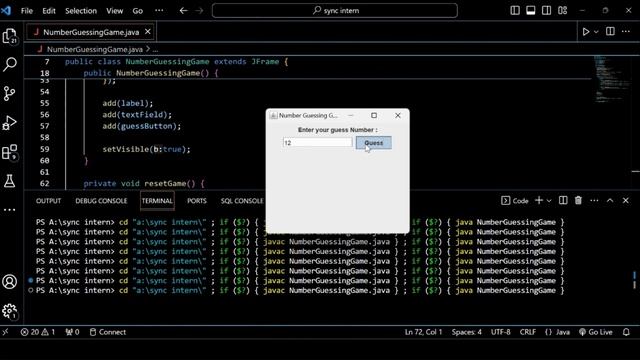Click the Connect database status item
The image size is (640, 360).
[108, 332]
